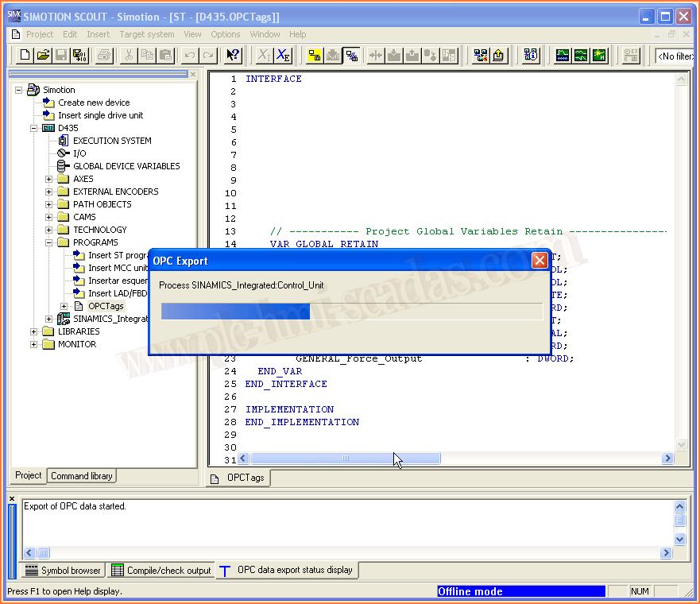Viewport: 700px width, 604px height.
Task: Switch to Compile/check output tab
Action: click(x=161, y=570)
